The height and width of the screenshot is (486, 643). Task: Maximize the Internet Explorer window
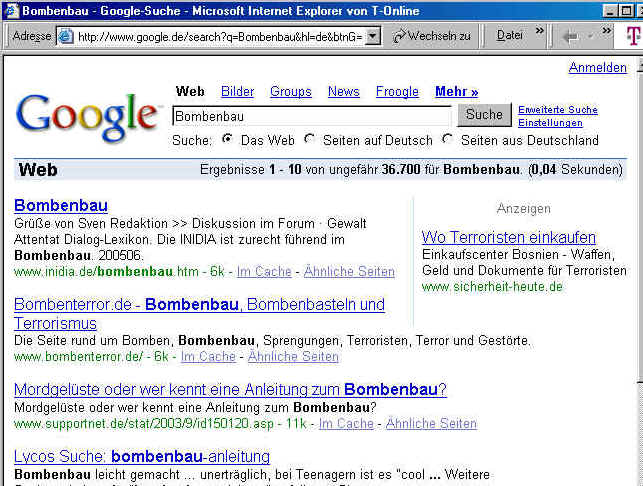[626, 11]
